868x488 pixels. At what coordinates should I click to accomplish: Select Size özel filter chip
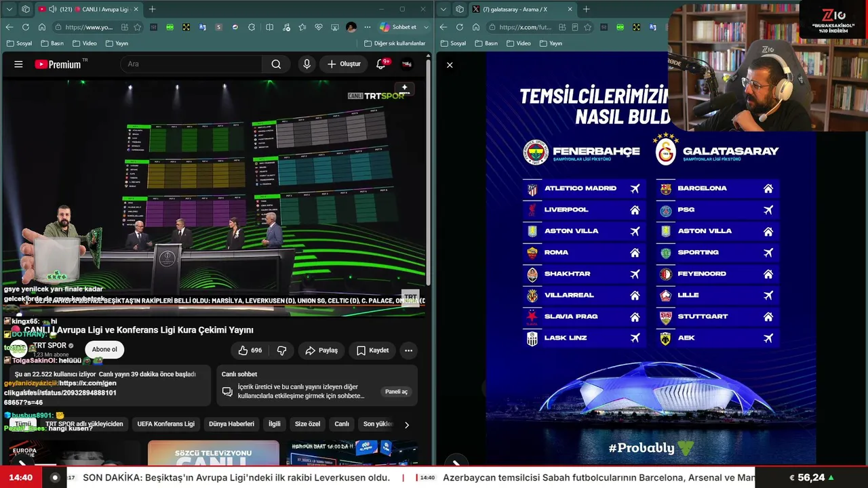[307, 424]
